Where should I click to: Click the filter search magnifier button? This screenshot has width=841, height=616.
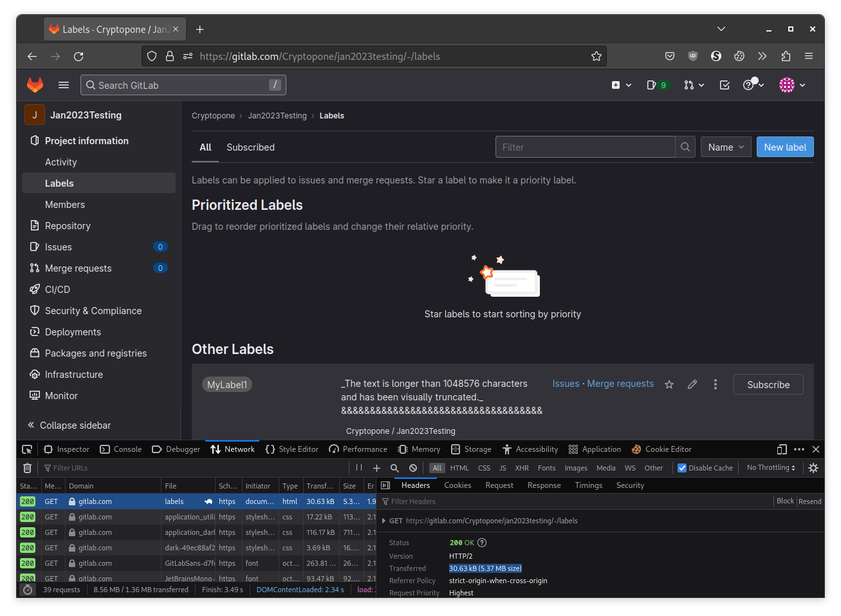685,147
